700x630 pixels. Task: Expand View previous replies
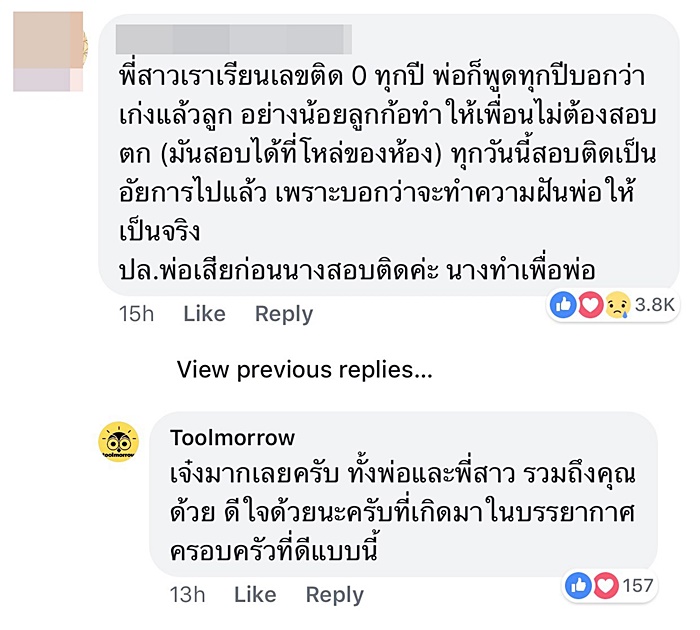click(304, 370)
